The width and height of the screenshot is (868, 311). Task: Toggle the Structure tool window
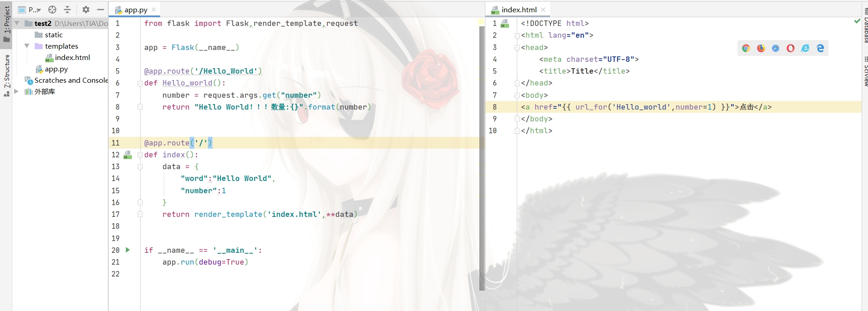point(6,73)
